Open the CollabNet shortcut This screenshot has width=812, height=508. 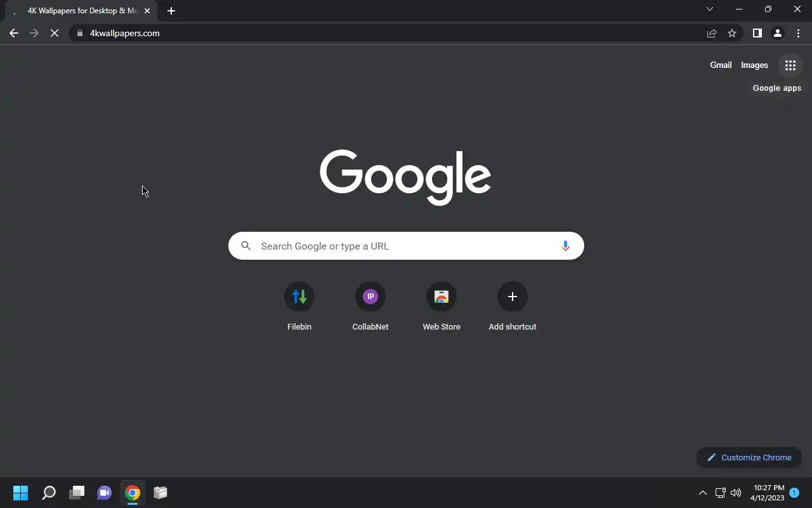pyautogui.click(x=370, y=307)
